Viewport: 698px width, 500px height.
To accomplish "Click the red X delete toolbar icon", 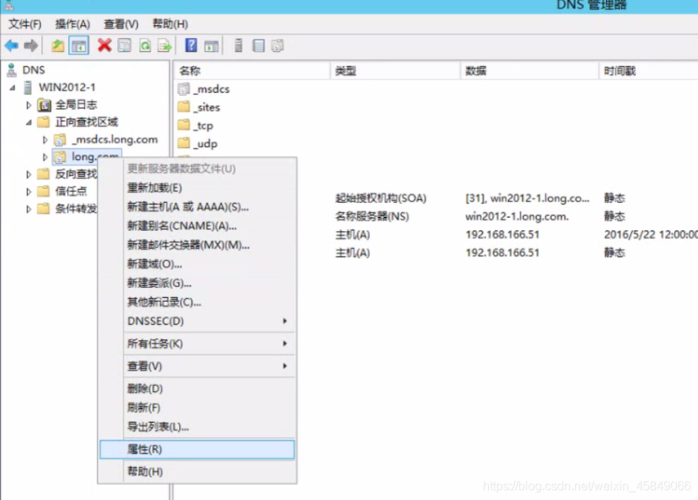I will [105, 45].
